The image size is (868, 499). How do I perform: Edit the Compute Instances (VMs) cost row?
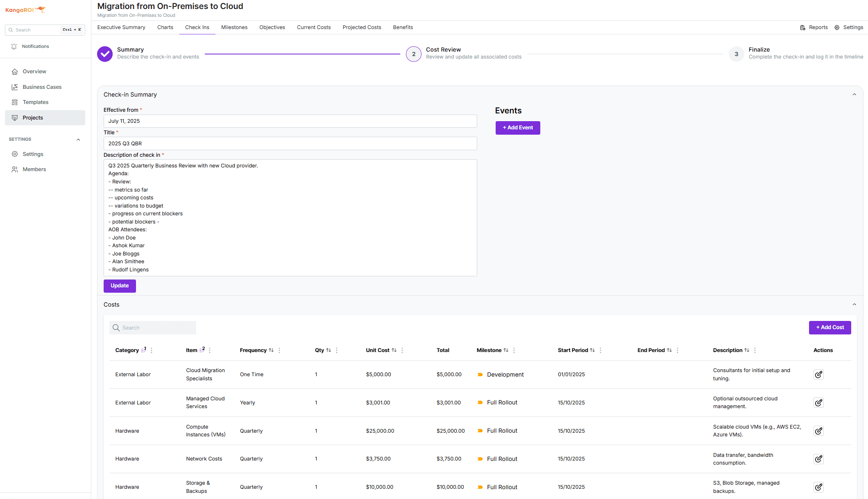(x=818, y=431)
